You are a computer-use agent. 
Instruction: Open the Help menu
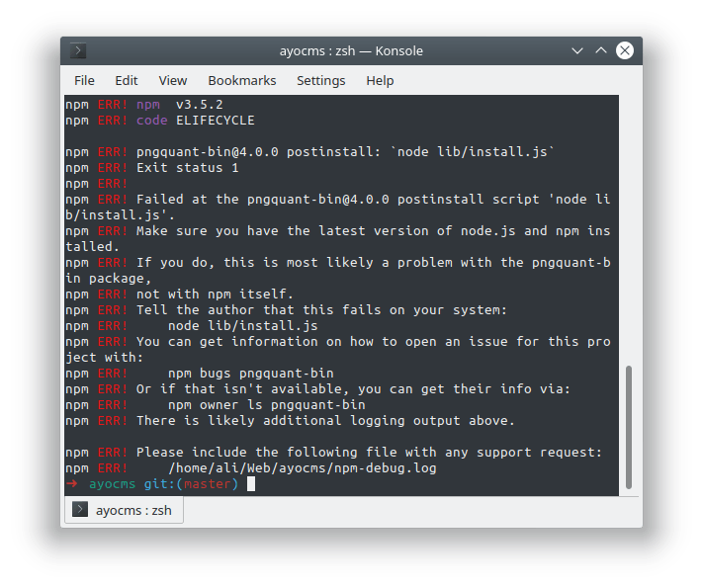point(380,80)
